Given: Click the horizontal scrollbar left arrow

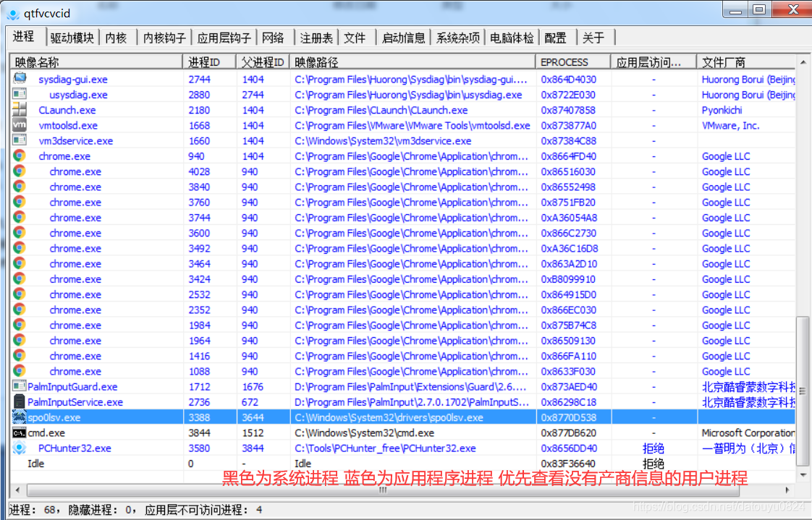Looking at the screenshot, I should tap(18, 490).
